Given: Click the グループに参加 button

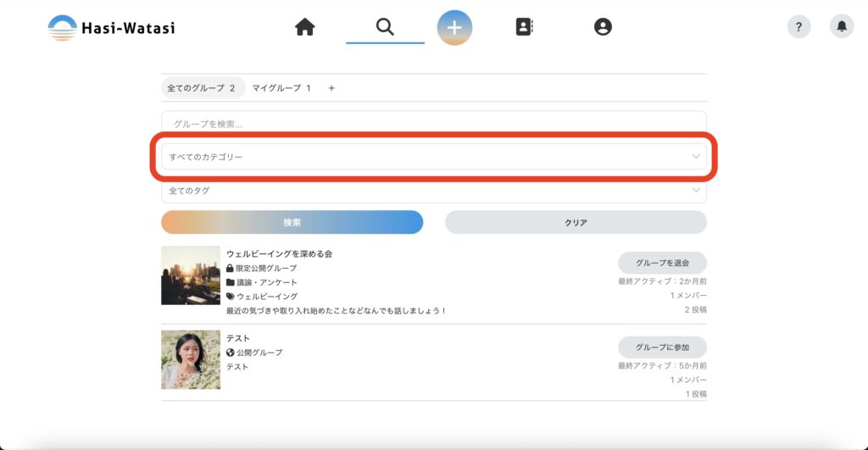Looking at the screenshot, I should (x=662, y=347).
